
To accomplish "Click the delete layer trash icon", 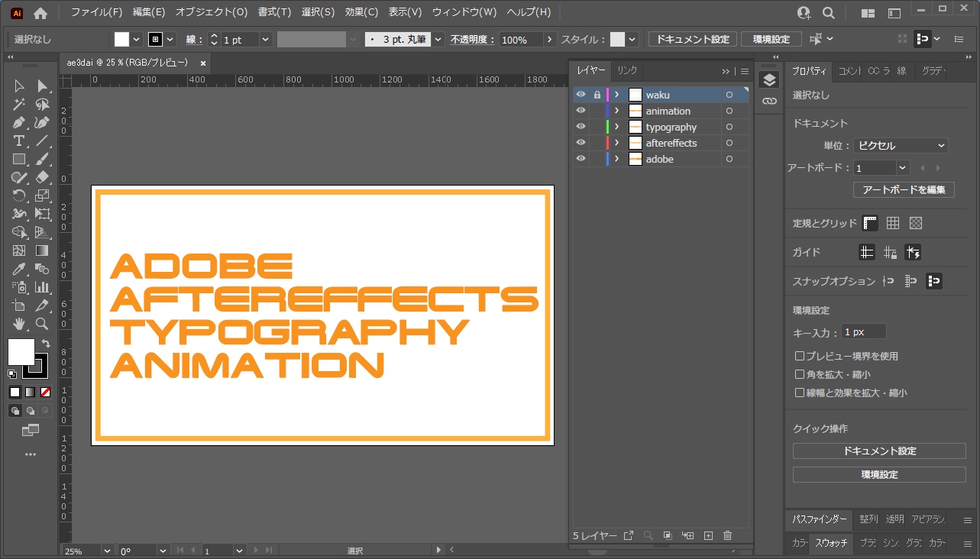I will [x=727, y=536].
